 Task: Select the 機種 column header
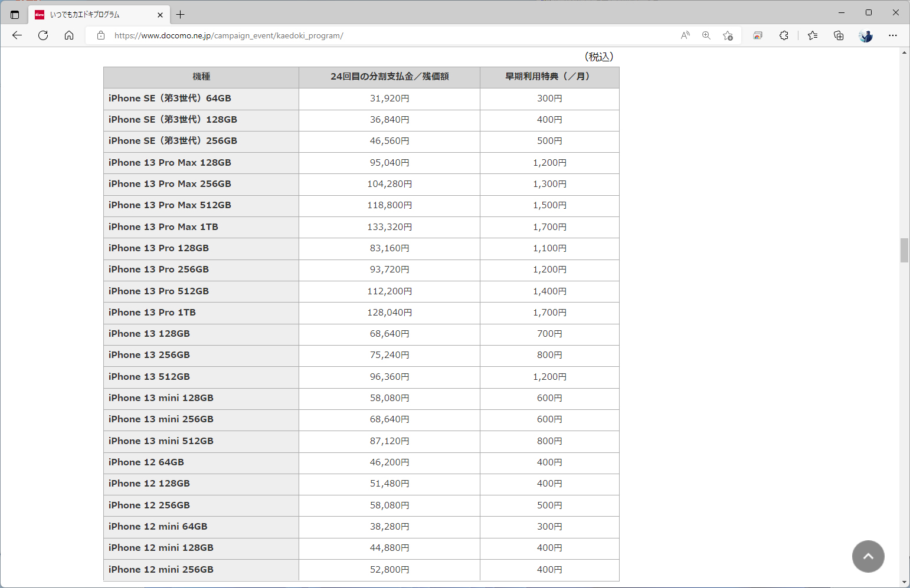click(x=201, y=77)
